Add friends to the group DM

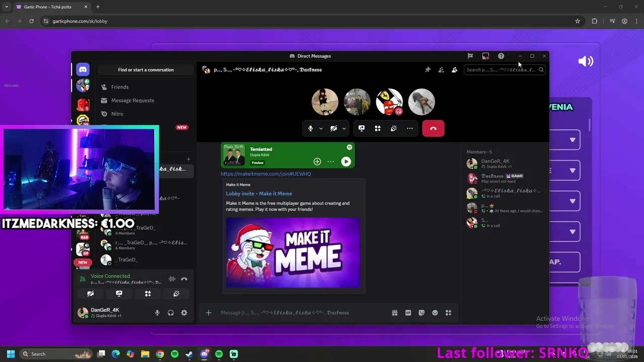pyautogui.click(x=441, y=70)
